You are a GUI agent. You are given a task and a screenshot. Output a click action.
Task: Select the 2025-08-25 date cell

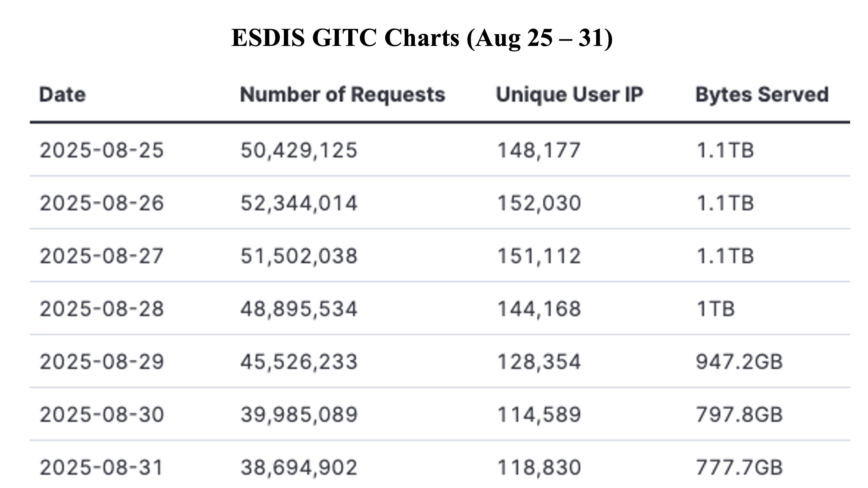coord(102,150)
